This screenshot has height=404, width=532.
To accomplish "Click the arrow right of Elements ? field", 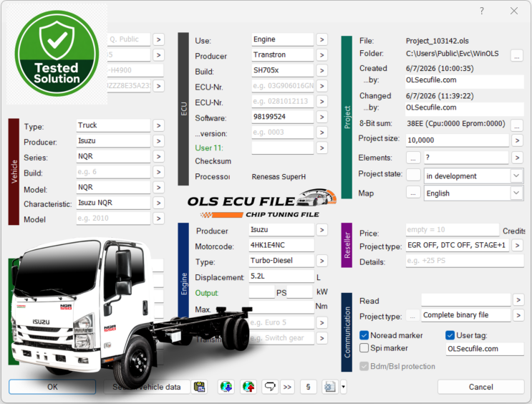I will tap(517, 158).
